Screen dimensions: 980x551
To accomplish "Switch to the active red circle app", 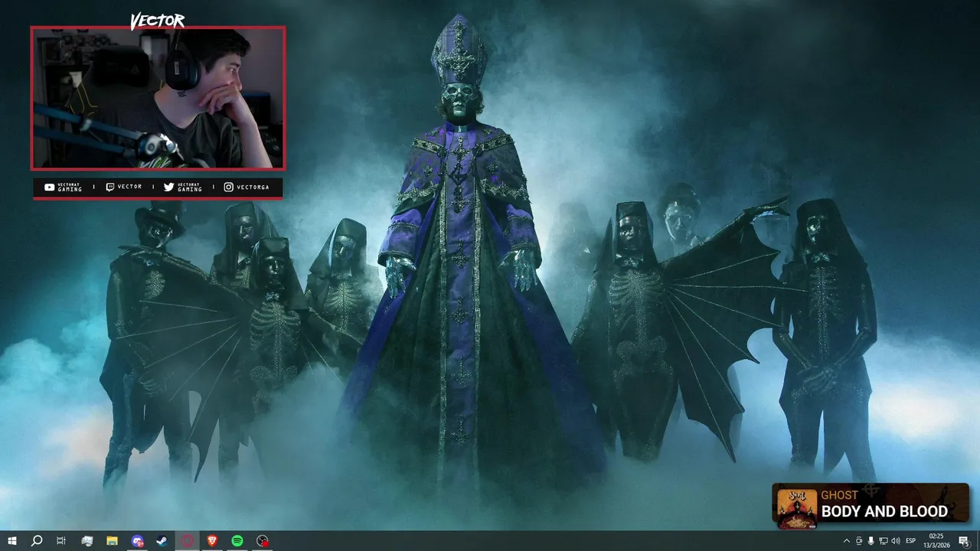I will 188,541.
